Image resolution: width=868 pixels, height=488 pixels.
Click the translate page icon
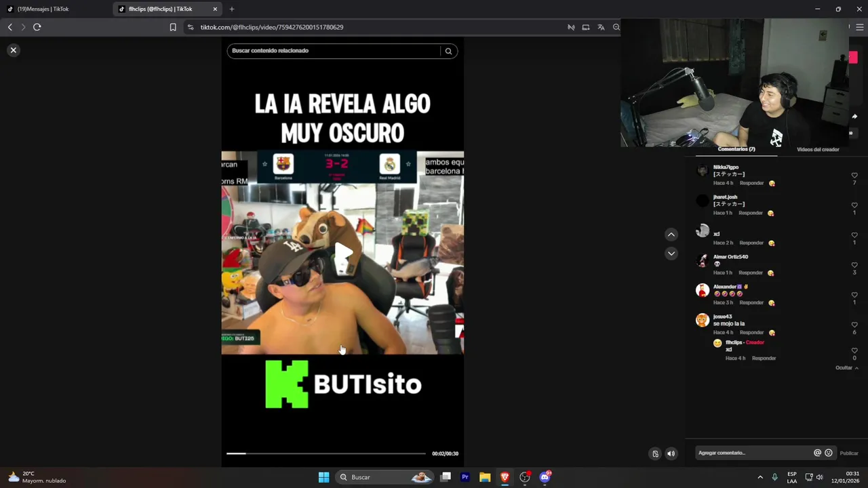pyautogui.click(x=601, y=27)
